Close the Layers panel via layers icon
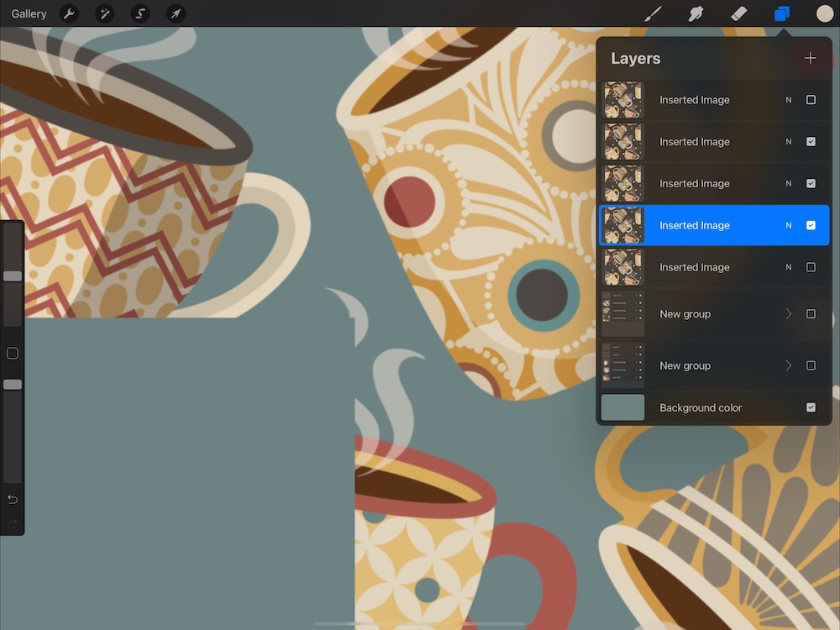This screenshot has height=630, width=840. point(782,13)
